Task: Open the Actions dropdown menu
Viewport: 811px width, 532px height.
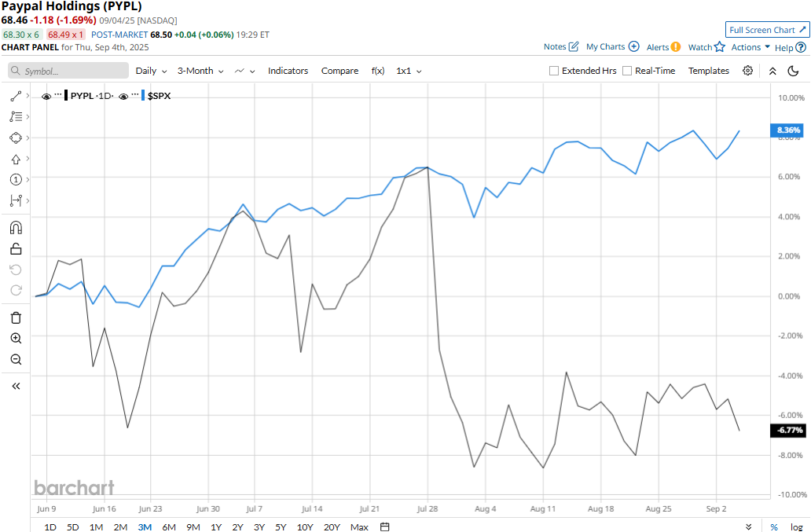Action: pyautogui.click(x=750, y=47)
